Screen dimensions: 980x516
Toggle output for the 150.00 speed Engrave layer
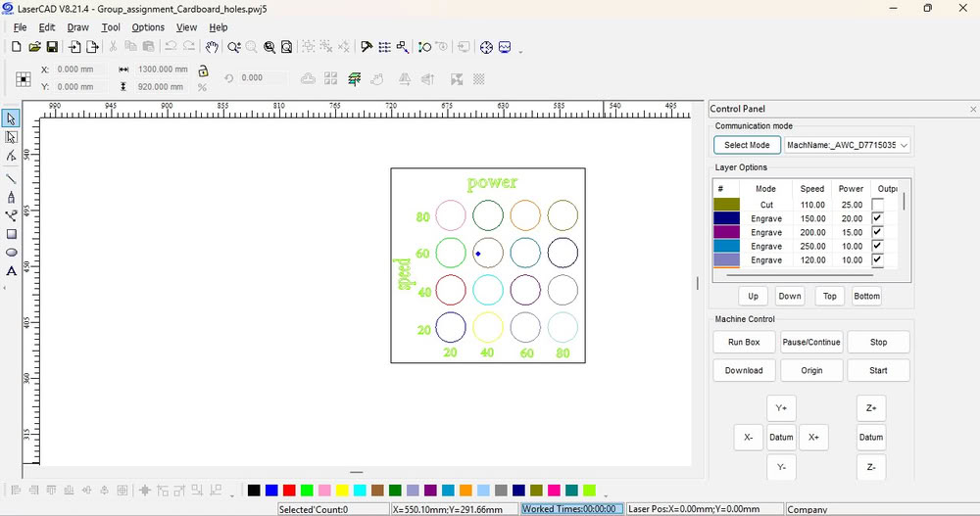(x=877, y=218)
